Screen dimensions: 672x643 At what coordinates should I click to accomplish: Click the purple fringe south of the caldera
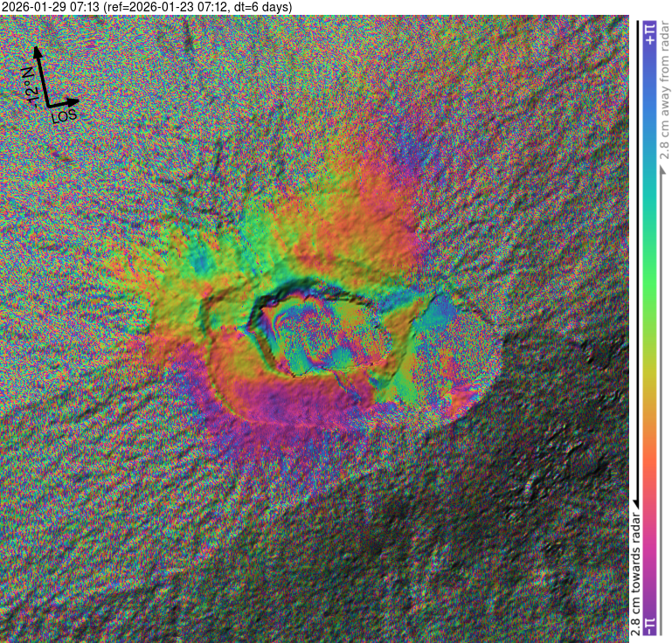point(288,409)
